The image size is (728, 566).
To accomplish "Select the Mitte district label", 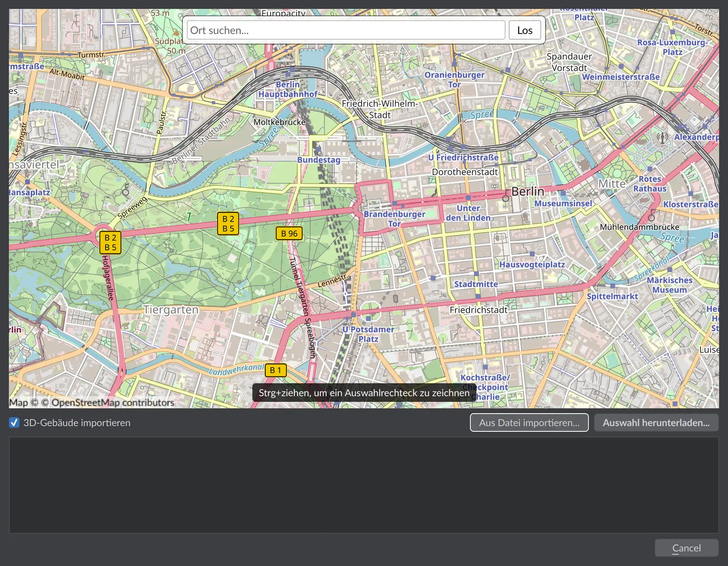I will pyautogui.click(x=612, y=183).
